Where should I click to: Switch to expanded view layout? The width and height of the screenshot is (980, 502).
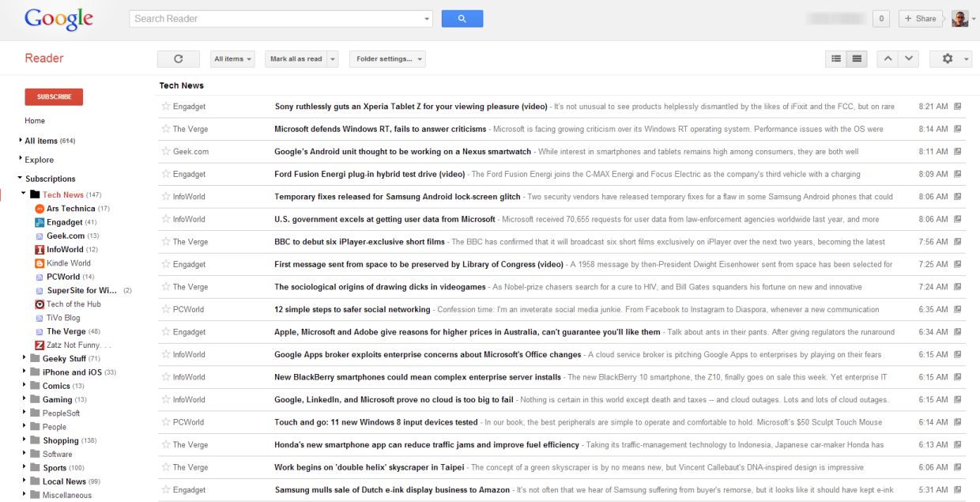[857, 59]
